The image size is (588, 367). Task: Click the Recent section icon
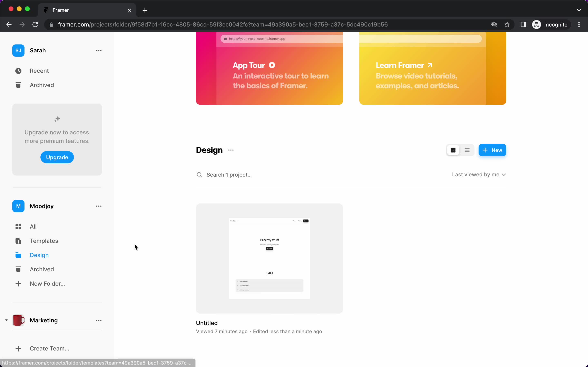(19, 71)
